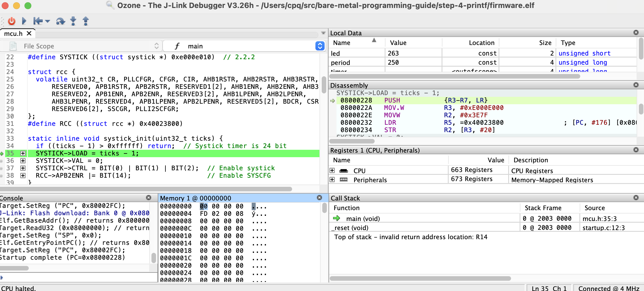Open the reset dropdown arrow in toolbar
644x291 pixels.
[48, 21]
